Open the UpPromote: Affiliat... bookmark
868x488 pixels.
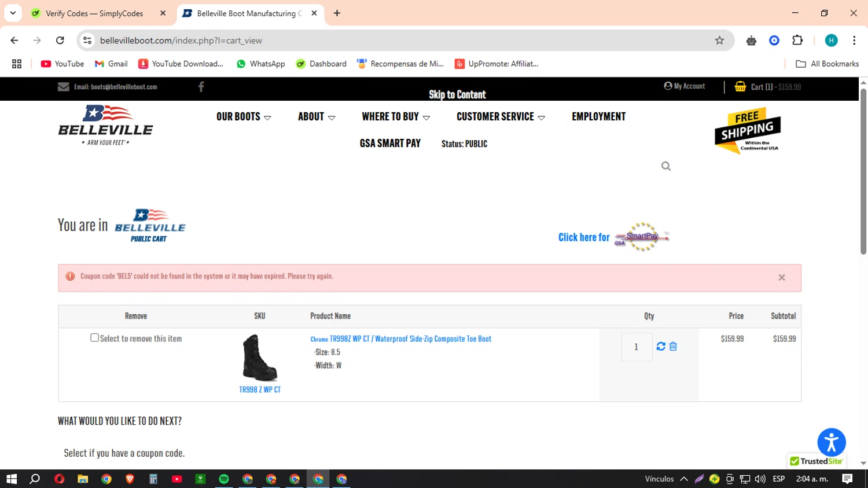tap(496, 64)
